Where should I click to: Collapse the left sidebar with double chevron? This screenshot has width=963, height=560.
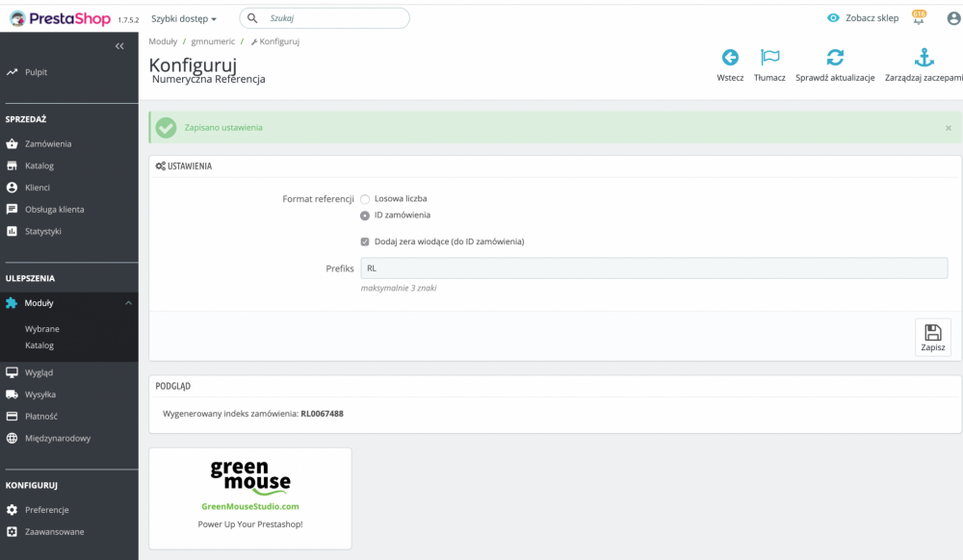tap(119, 45)
